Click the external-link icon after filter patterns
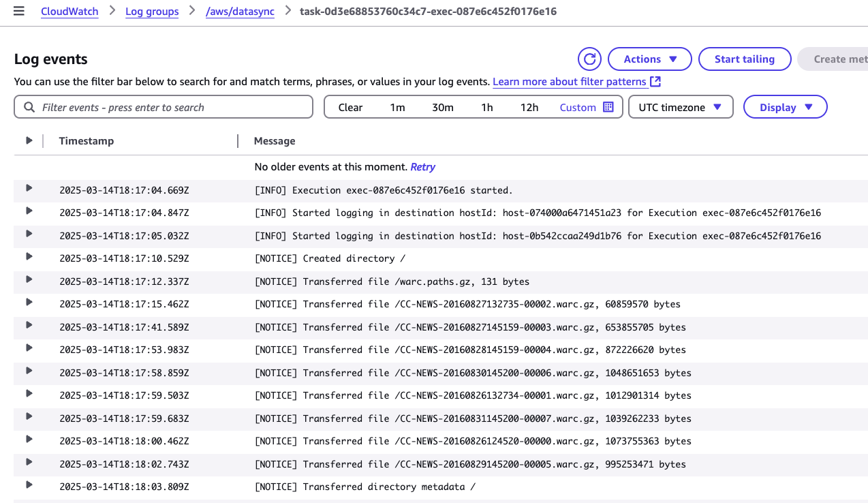 655,81
